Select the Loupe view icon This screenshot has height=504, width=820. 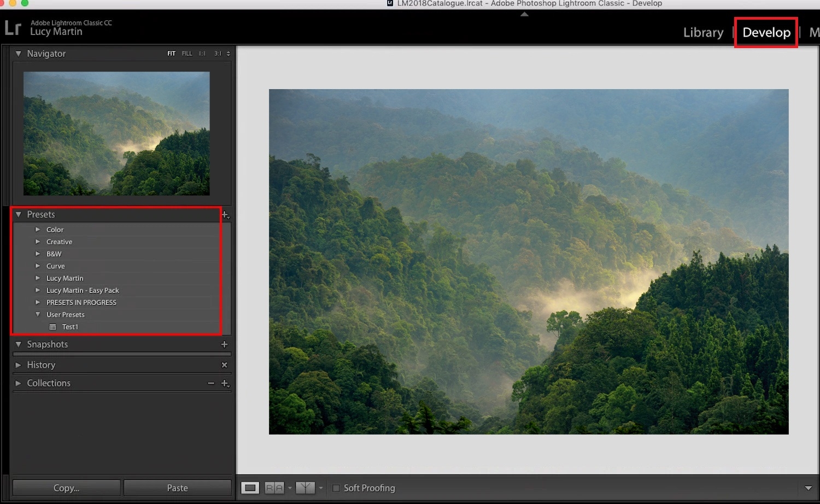250,488
